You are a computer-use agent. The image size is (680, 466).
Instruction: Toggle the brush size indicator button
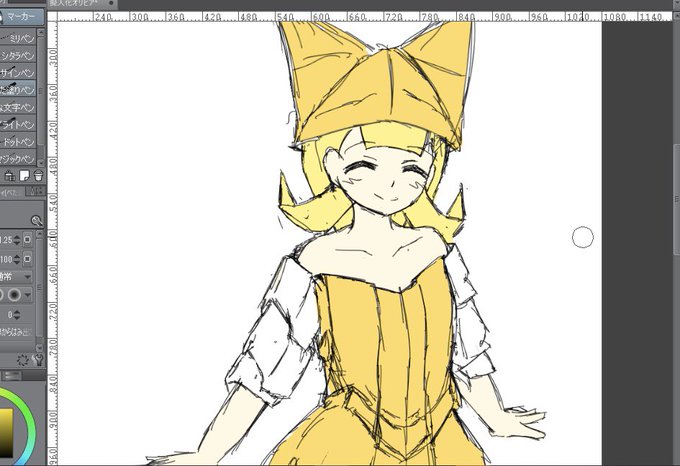(27, 240)
